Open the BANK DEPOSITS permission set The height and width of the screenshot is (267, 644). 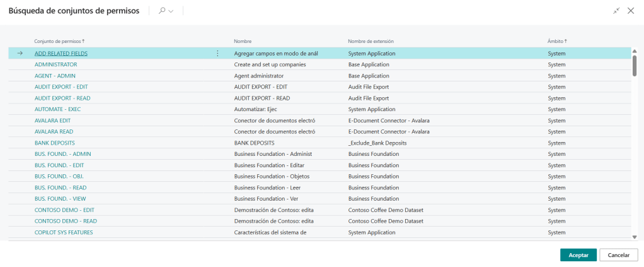pos(54,143)
